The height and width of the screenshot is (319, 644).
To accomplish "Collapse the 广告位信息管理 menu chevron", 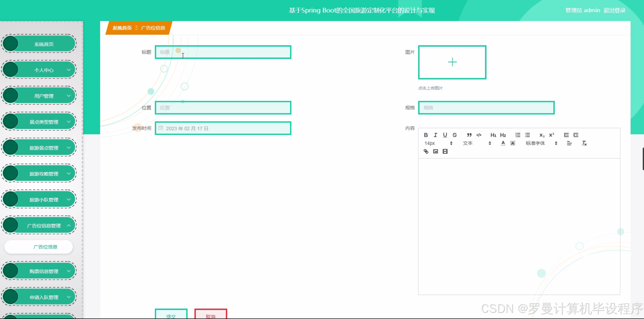I will point(69,225).
